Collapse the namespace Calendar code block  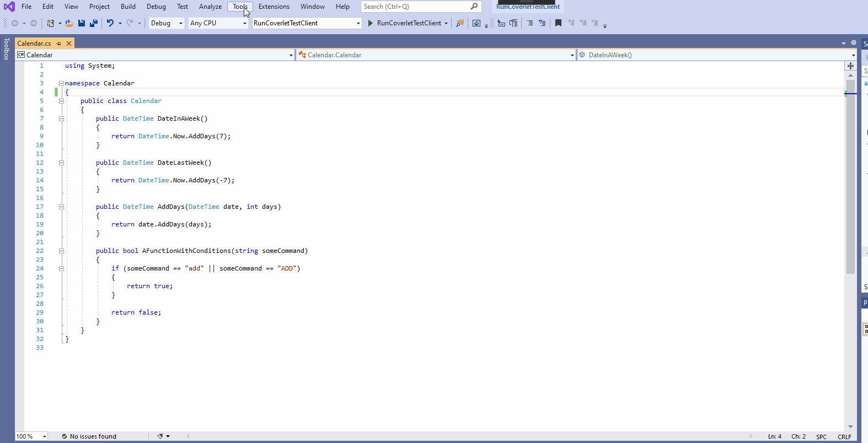(x=61, y=83)
